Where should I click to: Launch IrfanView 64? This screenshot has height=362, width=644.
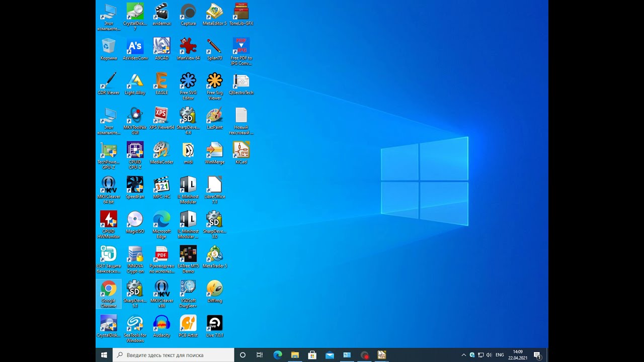coord(188,49)
